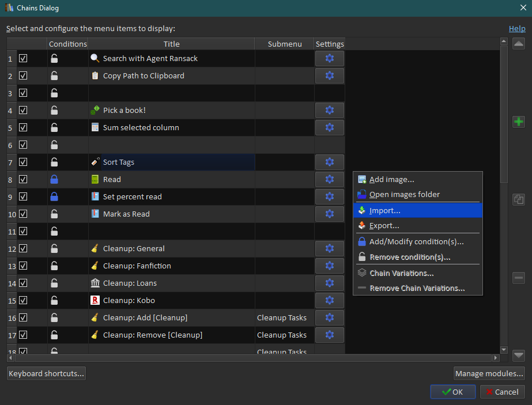Choose Export... in the context menu
532x405 pixels.
click(384, 226)
